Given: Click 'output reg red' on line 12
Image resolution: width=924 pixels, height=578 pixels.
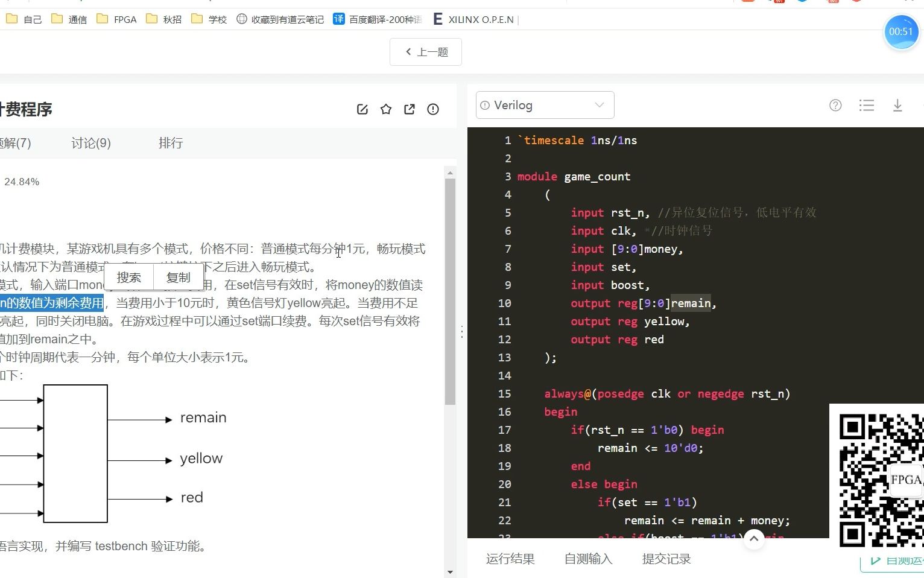Looking at the screenshot, I should tap(617, 339).
